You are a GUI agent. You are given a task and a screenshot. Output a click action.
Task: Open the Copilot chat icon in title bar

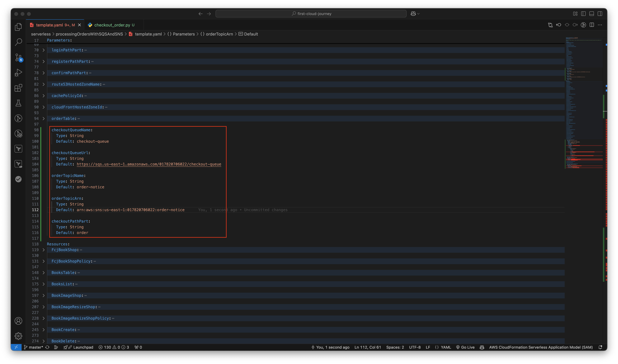(413, 14)
